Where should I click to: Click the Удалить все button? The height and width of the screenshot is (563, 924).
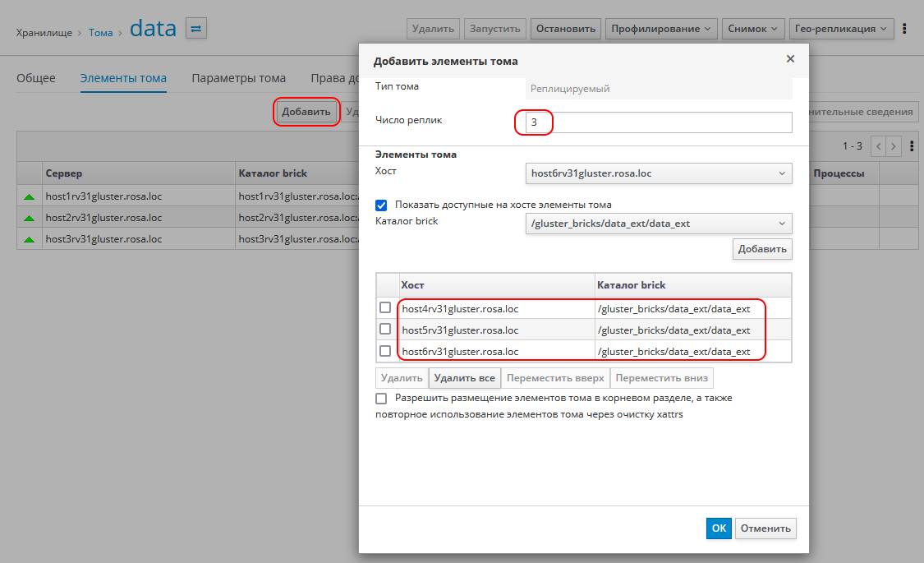click(x=464, y=378)
